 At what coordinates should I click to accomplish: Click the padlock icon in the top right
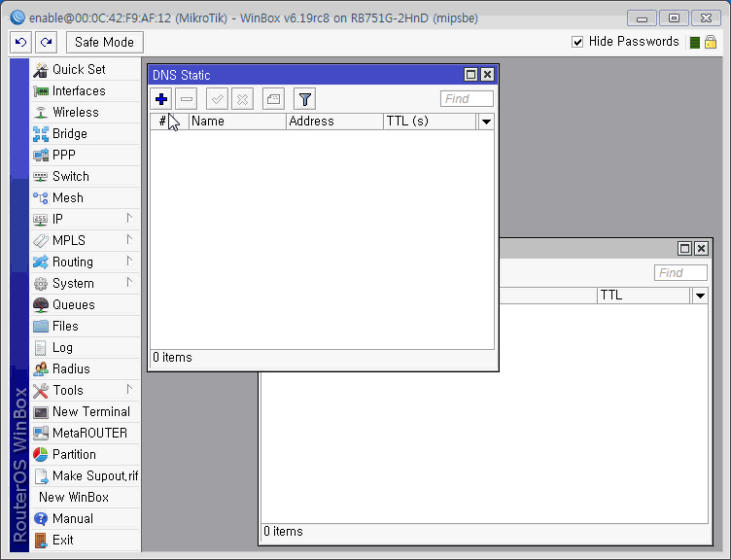711,42
